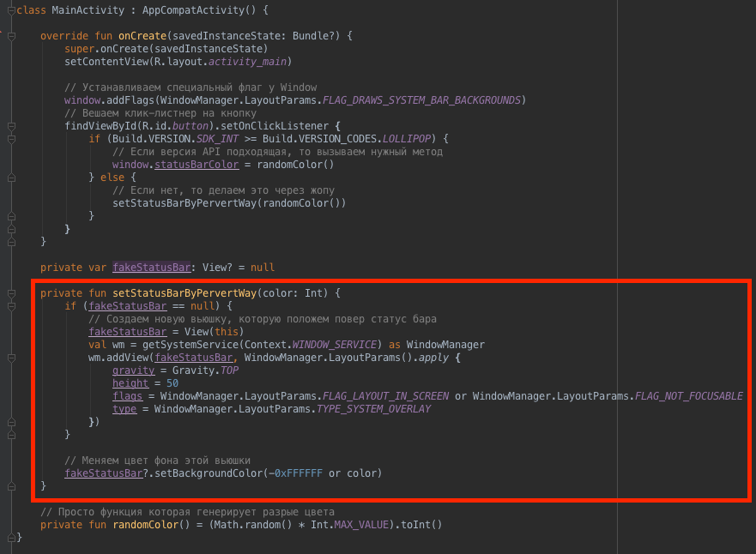Viewport: 756px width, 554px height.
Task: Click 'MAX_VALUE' constant
Action: pos(361,525)
